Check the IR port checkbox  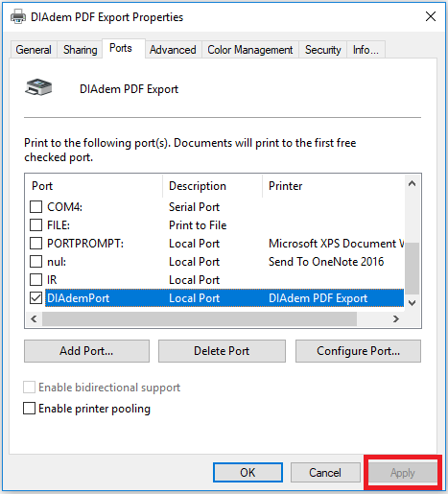coord(35,280)
